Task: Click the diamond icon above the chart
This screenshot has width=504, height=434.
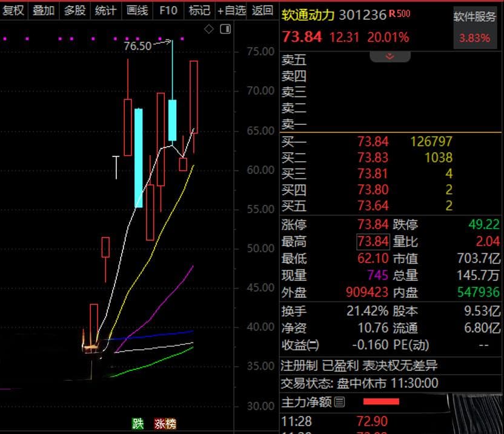Action: (209, 29)
